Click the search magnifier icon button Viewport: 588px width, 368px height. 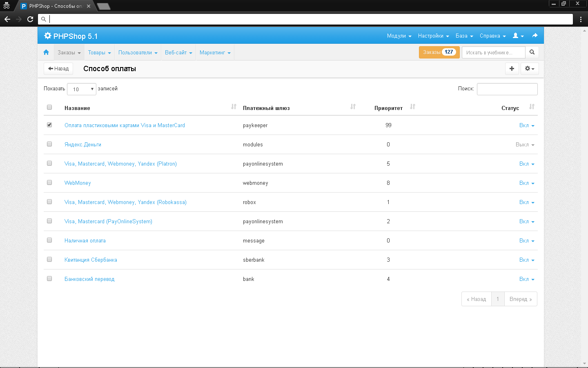point(532,52)
